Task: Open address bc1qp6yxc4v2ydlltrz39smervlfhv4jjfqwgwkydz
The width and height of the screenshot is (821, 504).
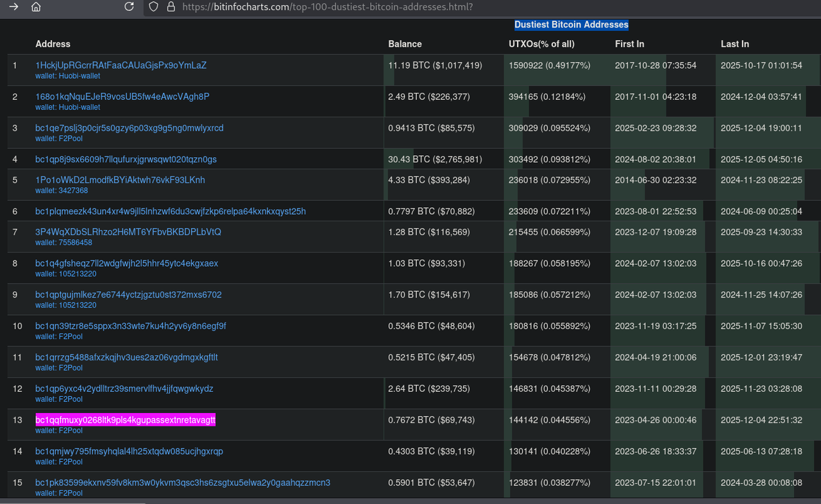Action: pos(124,389)
